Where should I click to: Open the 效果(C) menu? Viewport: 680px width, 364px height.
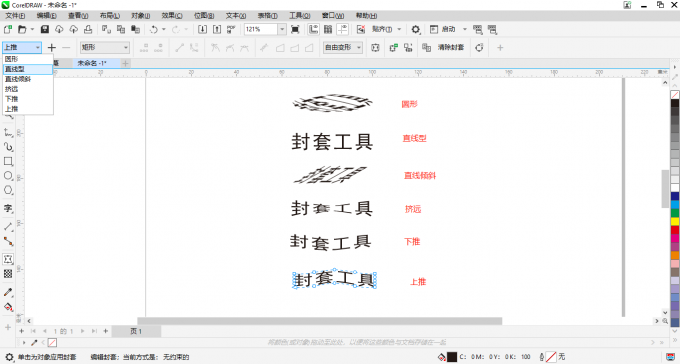tap(172, 16)
